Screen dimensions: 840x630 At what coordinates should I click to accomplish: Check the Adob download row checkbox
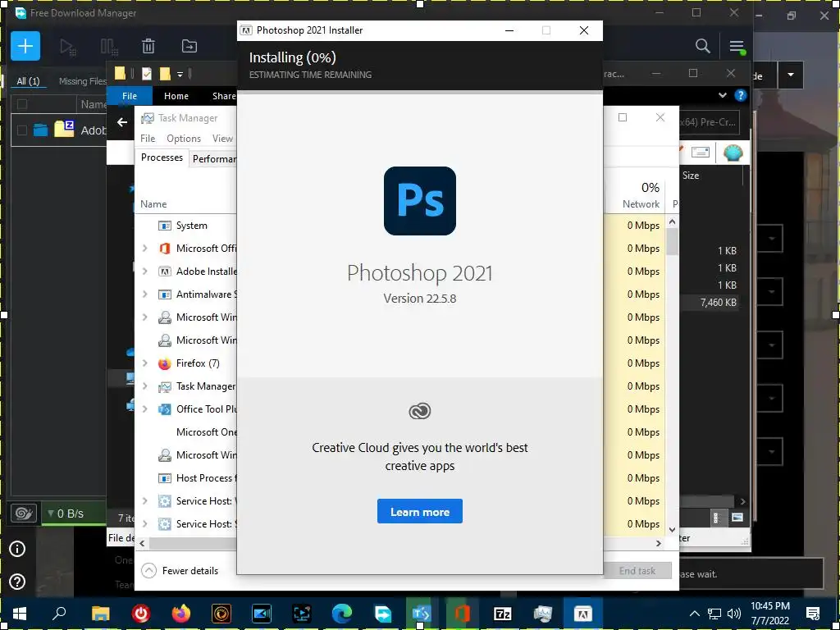tap(22, 130)
